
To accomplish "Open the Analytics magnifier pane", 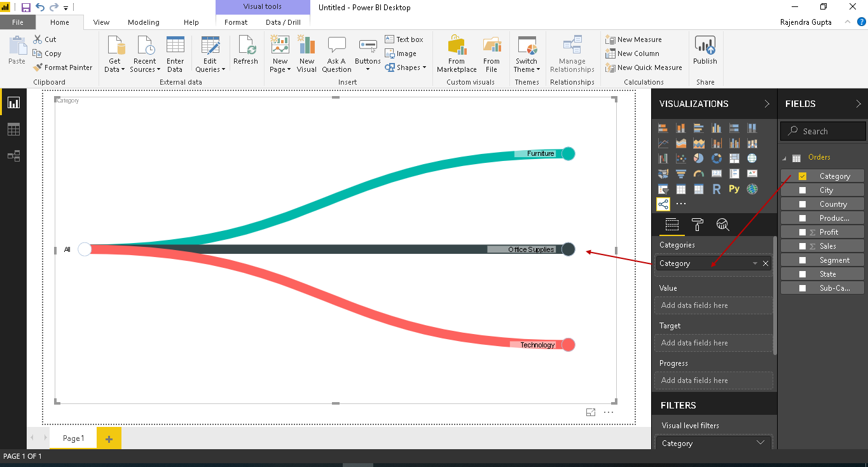I will [722, 224].
